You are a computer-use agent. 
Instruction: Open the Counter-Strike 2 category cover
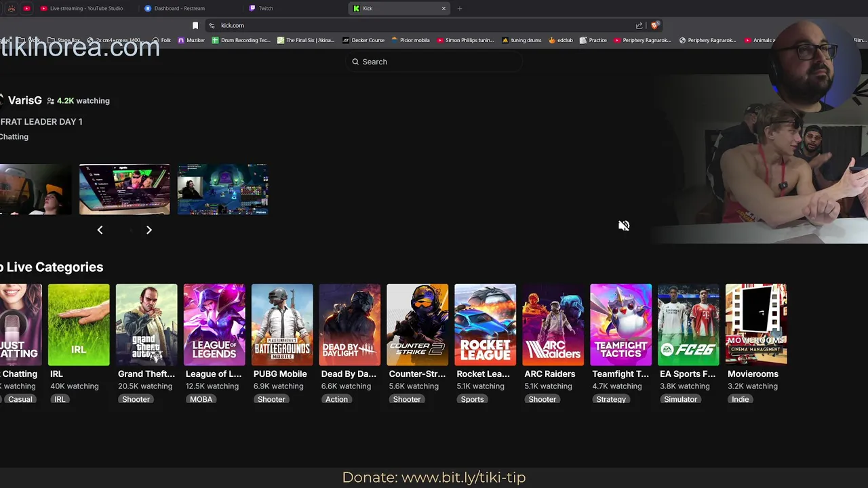click(x=418, y=325)
